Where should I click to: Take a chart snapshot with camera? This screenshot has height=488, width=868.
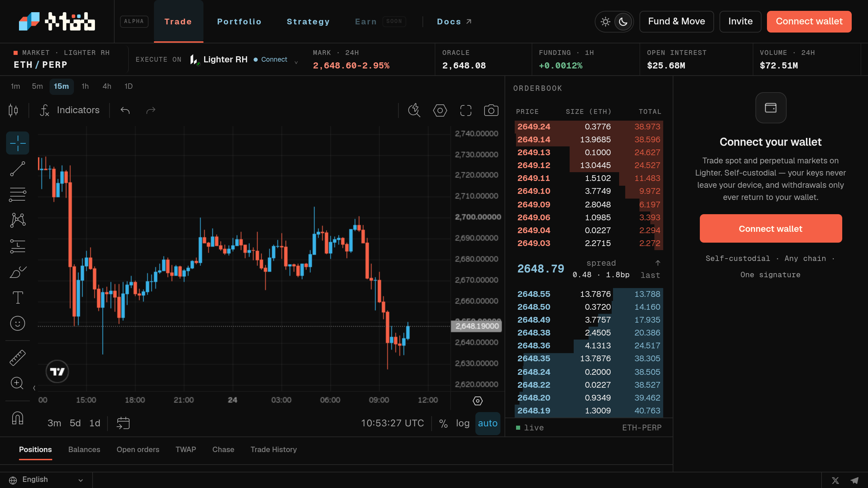pyautogui.click(x=491, y=110)
